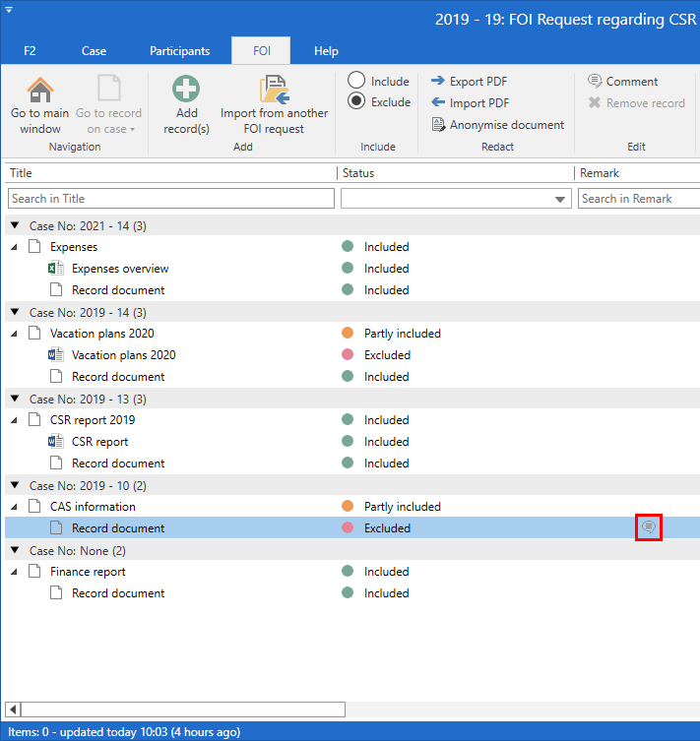Click the Import PDF arrow icon
The width and height of the screenshot is (700, 741).
coord(438,103)
